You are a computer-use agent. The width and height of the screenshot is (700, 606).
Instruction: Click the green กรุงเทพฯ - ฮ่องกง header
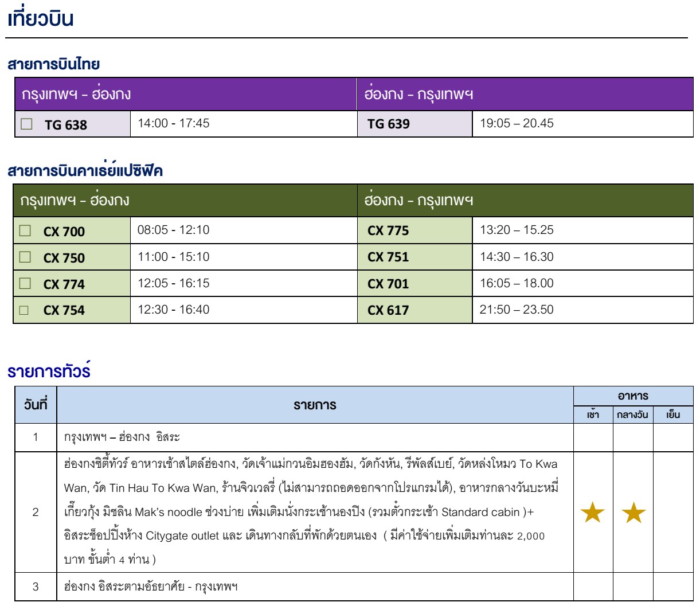point(186,201)
